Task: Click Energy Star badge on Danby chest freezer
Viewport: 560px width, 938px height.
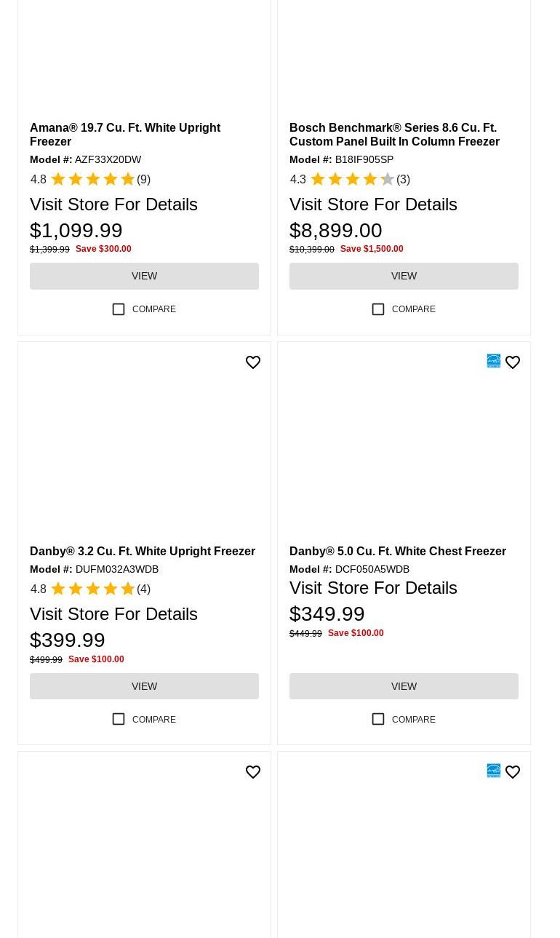Action: 494,361
